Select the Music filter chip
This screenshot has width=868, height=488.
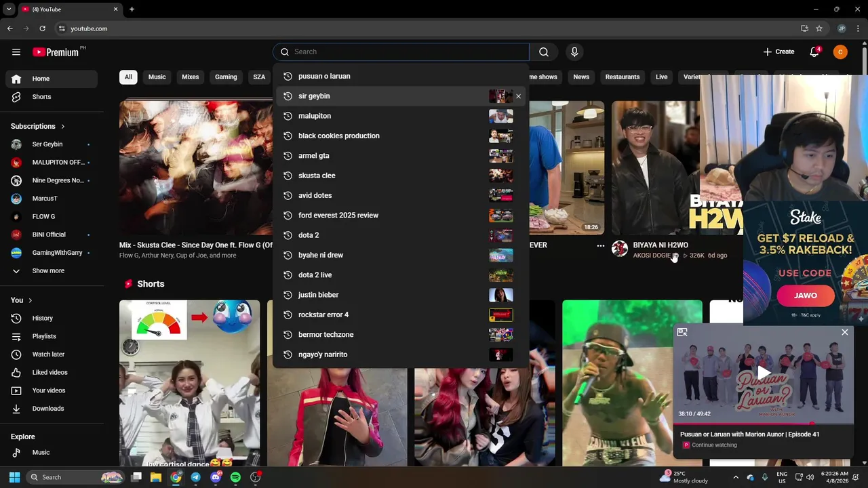coord(157,77)
